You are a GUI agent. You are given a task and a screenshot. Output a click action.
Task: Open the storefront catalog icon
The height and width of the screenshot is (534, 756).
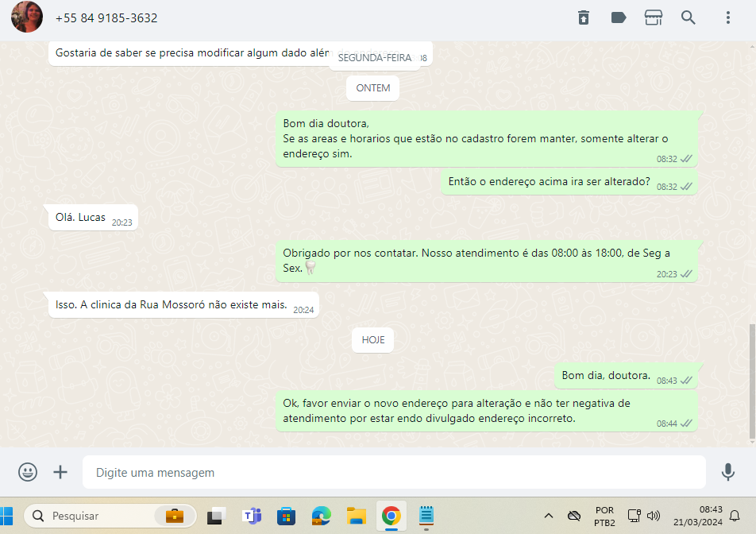point(654,17)
